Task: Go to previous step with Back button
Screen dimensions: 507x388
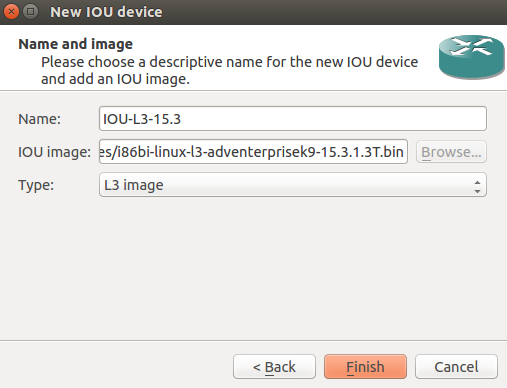Action: tap(274, 367)
